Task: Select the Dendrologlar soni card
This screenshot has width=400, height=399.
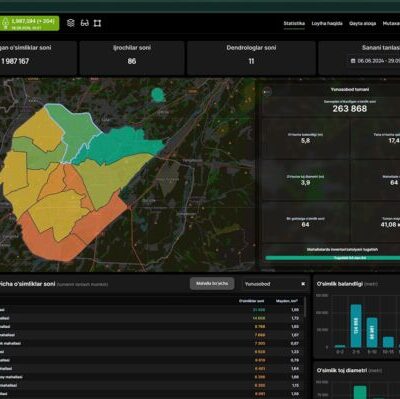Action: coord(251,58)
